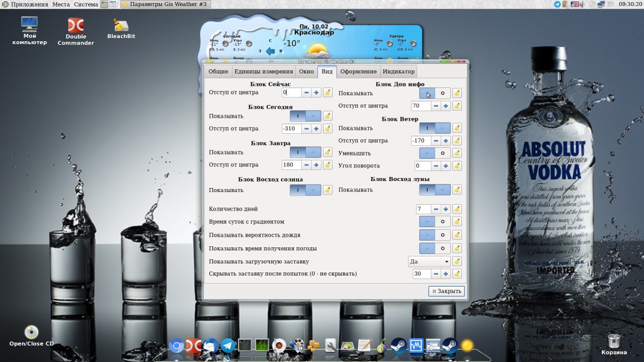
Task: Open Мой компьютер desktop icon
Action: [x=30, y=31]
